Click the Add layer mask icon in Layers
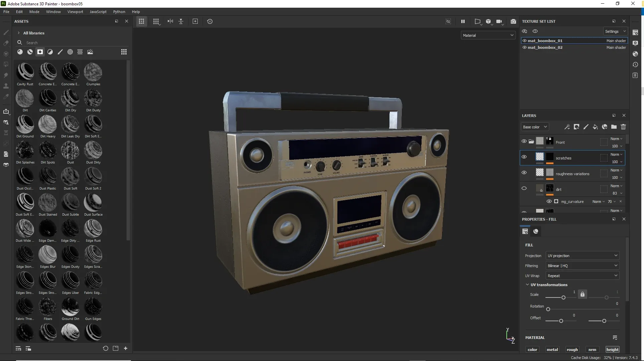This screenshot has width=644, height=361. click(x=576, y=127)
